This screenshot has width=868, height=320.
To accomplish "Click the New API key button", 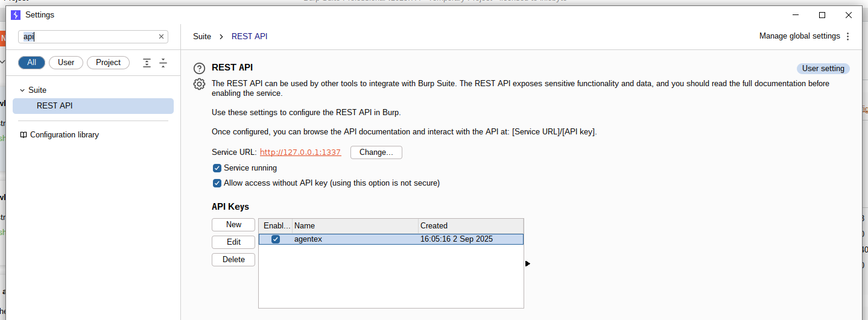I will click(x=233, y=225).
